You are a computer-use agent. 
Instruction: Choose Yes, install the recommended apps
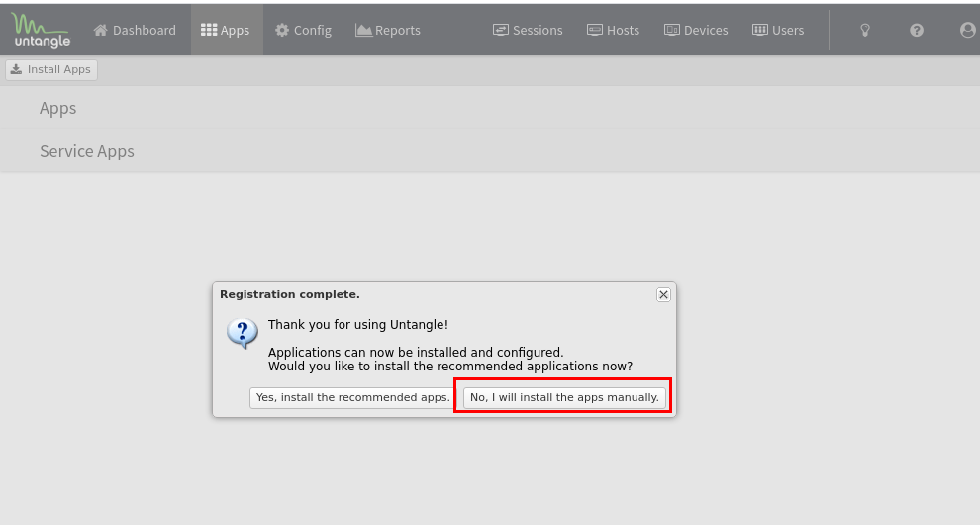pos(353,398)
